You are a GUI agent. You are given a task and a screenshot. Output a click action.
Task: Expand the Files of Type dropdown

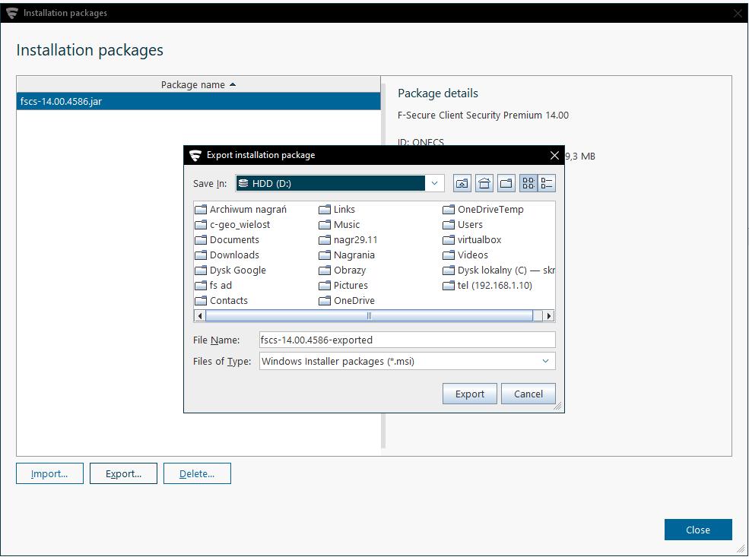point(545,361)
